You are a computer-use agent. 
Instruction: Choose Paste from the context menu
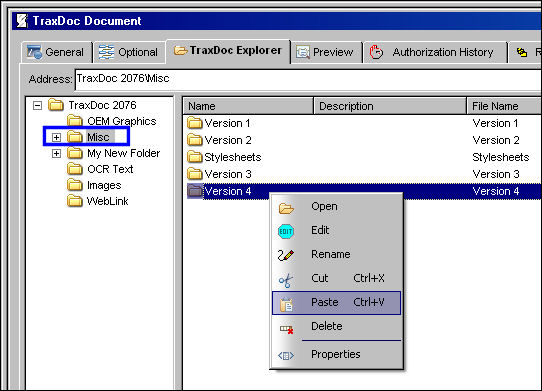pyautogui.click(x=336, y=303)
